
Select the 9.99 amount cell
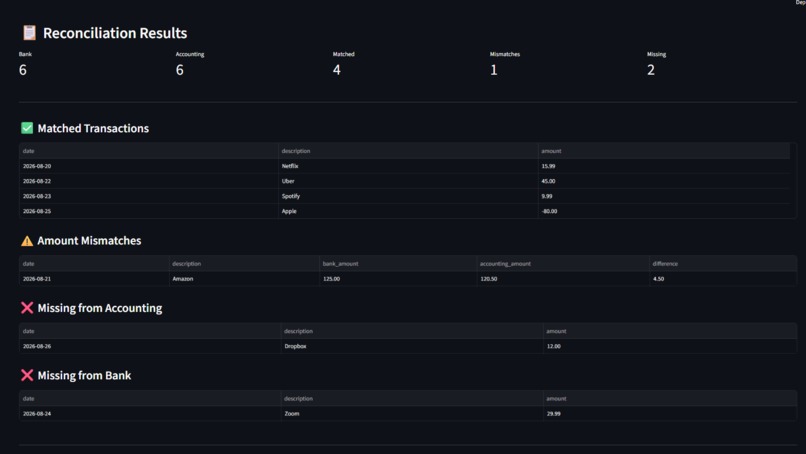click(664, 196)
